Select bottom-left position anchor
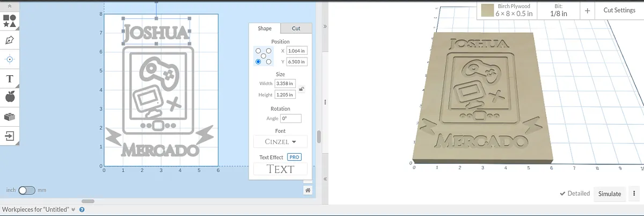The width and height of the screenshot is (644, 216). (259, 62)
